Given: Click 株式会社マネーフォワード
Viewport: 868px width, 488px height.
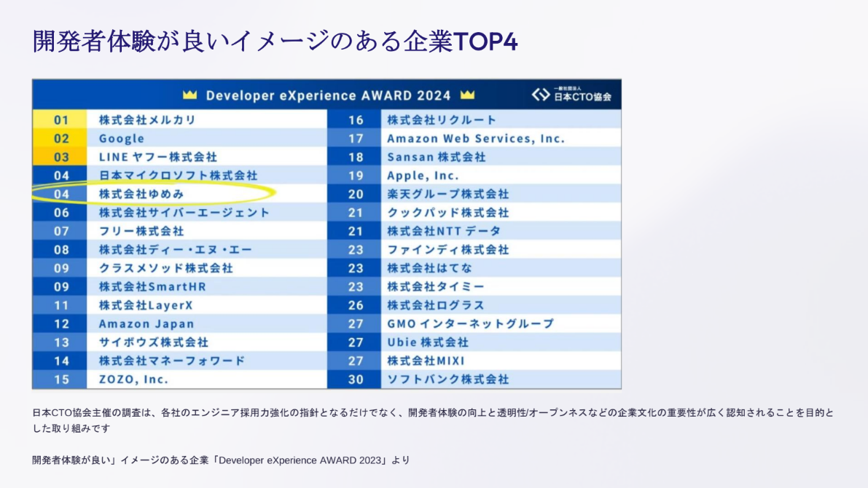Looking at the screenshot, I should 172,361.
